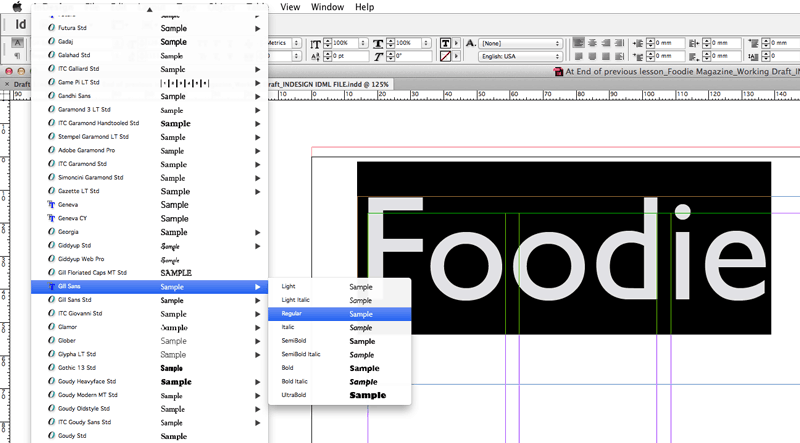The height and width of the screenshot is (443, 800).
Task: Click the font list scroll-up arrow
Action: pyautogui.click(x=149, y=9)
